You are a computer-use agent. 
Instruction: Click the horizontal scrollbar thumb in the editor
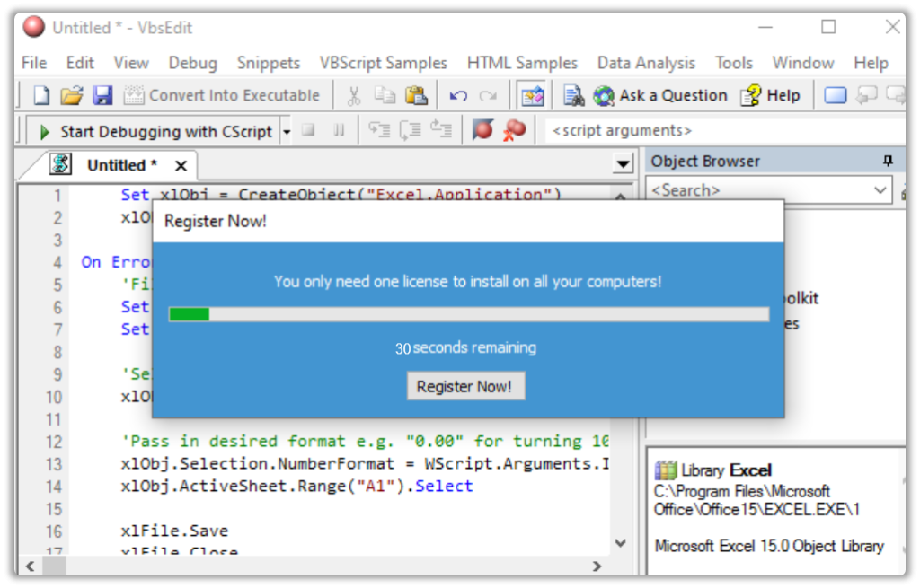coord(55,566)
